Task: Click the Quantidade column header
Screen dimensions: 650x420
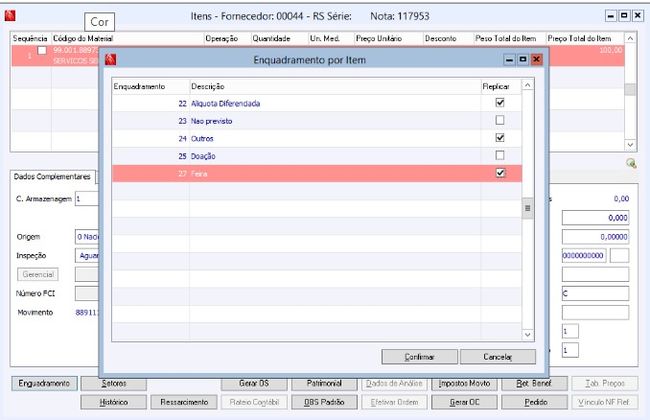Action: [x=279, y=39]
